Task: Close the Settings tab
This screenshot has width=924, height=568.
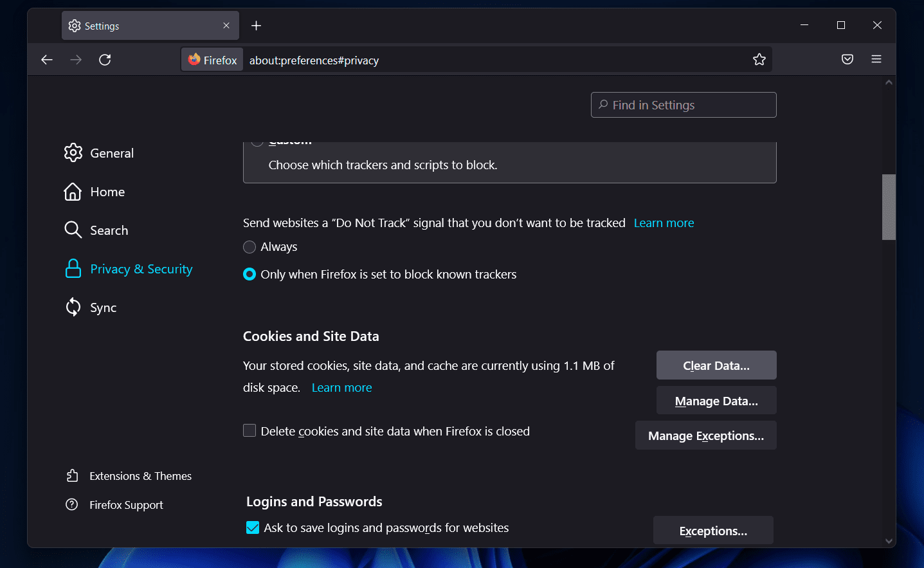Action: [226, 26]
